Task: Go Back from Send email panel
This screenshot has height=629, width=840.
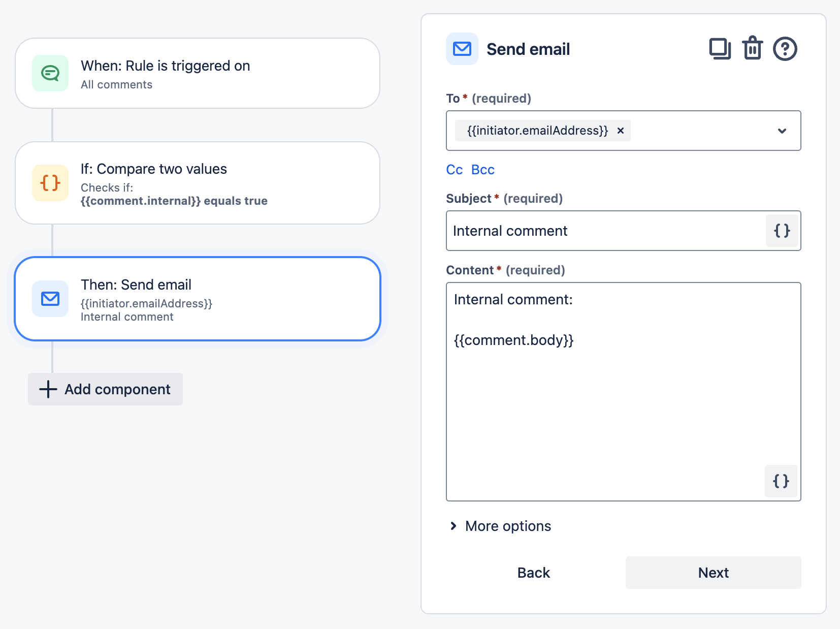Action: point(533,573)
